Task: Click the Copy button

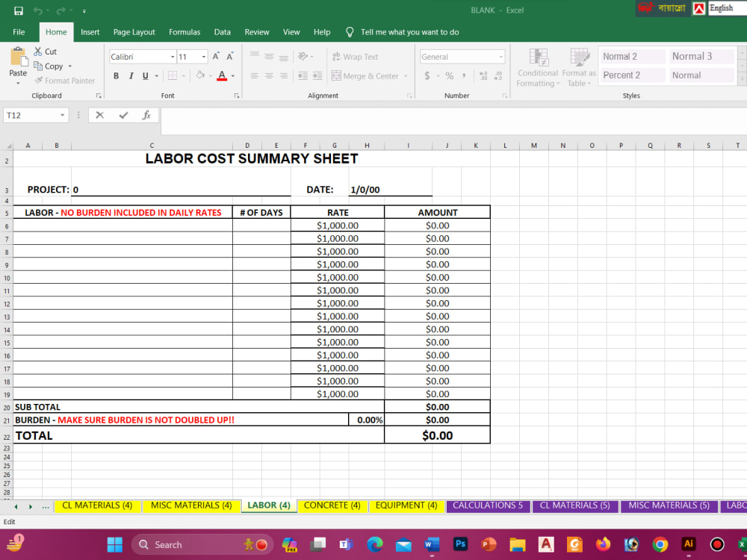Action: (x=49, y=66)
